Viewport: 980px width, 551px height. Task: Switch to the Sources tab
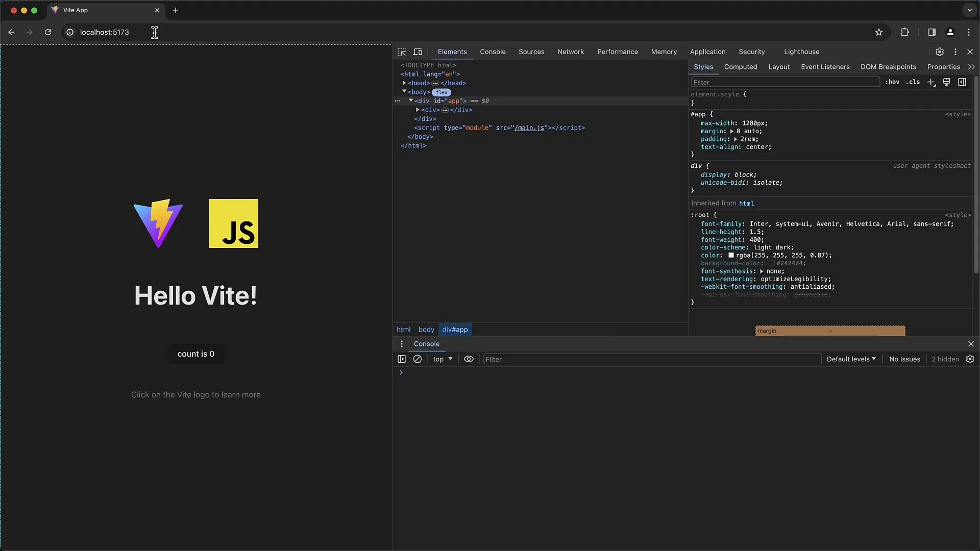point(531,52)
